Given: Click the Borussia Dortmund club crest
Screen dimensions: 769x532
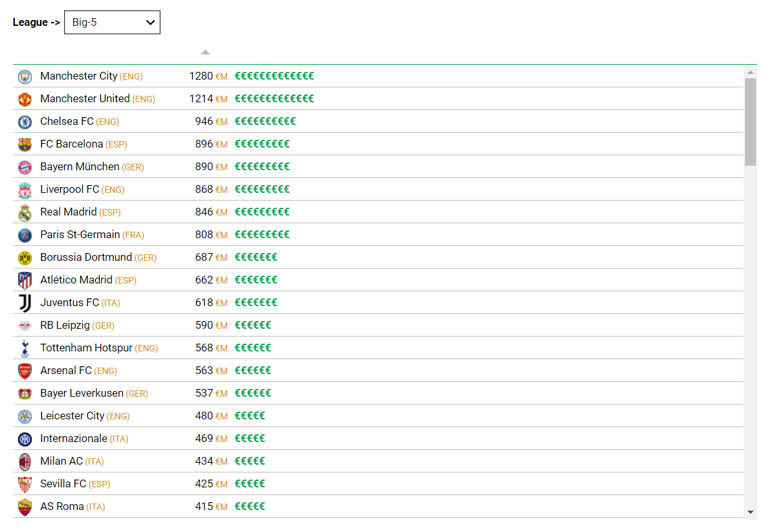Looking at the screenshot, I should (x=25, y=258).
